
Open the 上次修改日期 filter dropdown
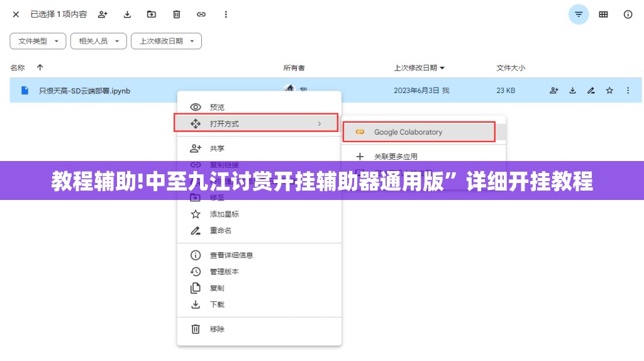[x=166, y=41]
